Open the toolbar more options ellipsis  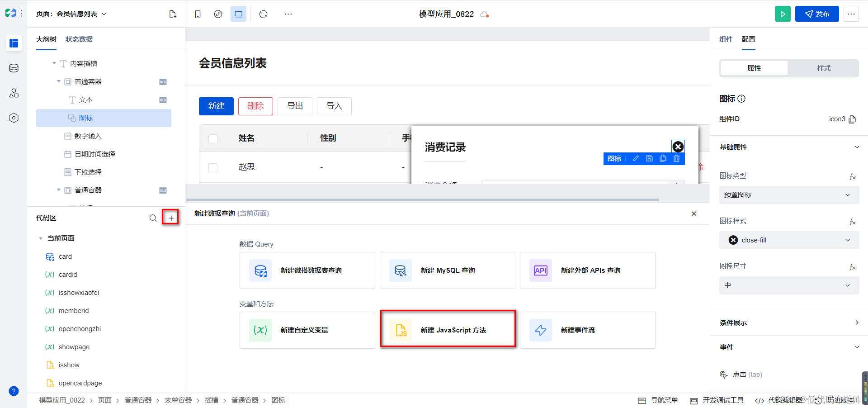tap(288, 14)
